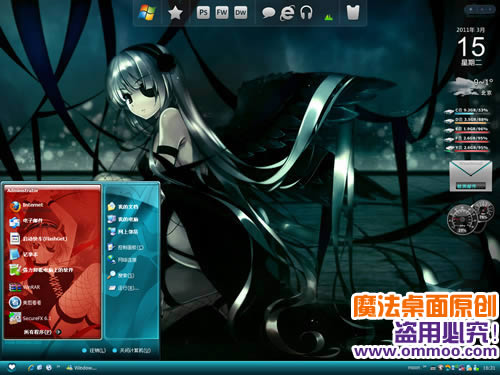Open the chat bubble icon in top dock
Screen dimensions: 500x375
268,13
